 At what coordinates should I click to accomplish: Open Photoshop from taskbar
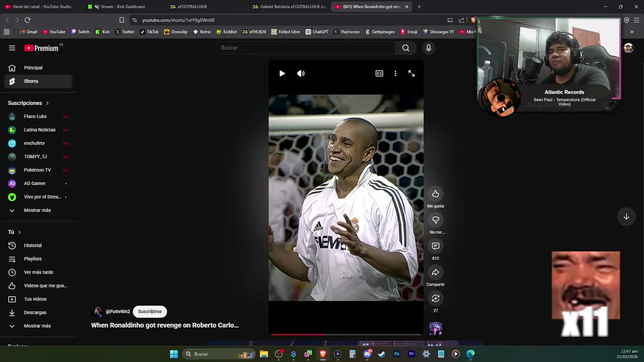396,354
